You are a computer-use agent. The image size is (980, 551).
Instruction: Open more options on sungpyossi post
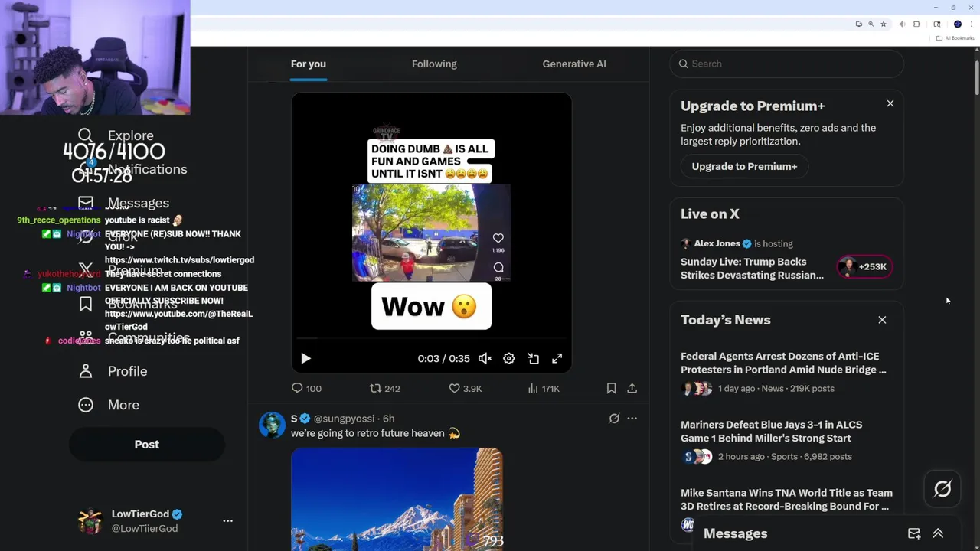(x=632, y=419)
